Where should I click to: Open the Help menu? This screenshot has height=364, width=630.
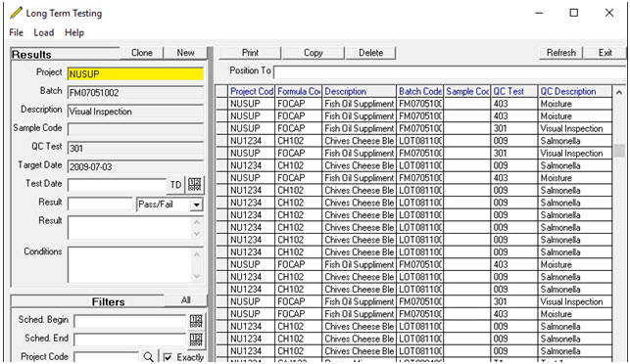click(74, 32)
